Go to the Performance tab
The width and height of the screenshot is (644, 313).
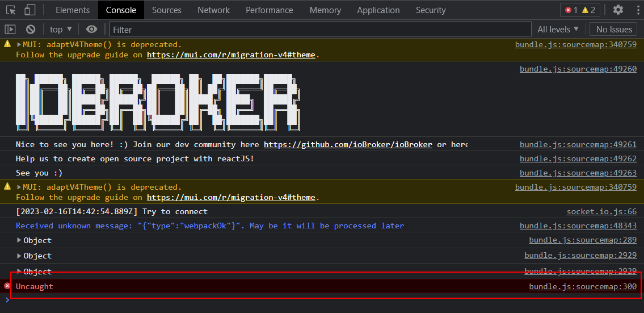(x=270, y=10)
